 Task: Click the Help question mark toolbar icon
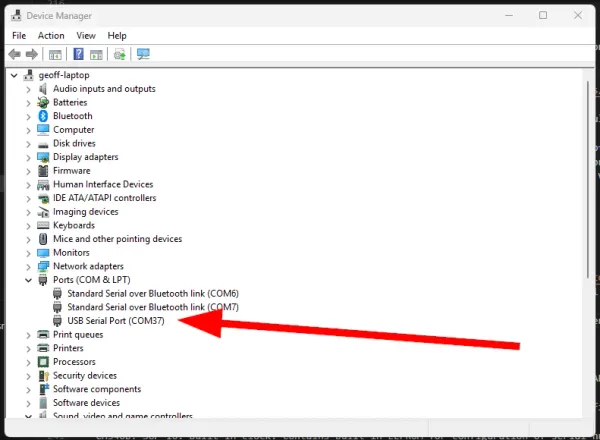point(77,54)
